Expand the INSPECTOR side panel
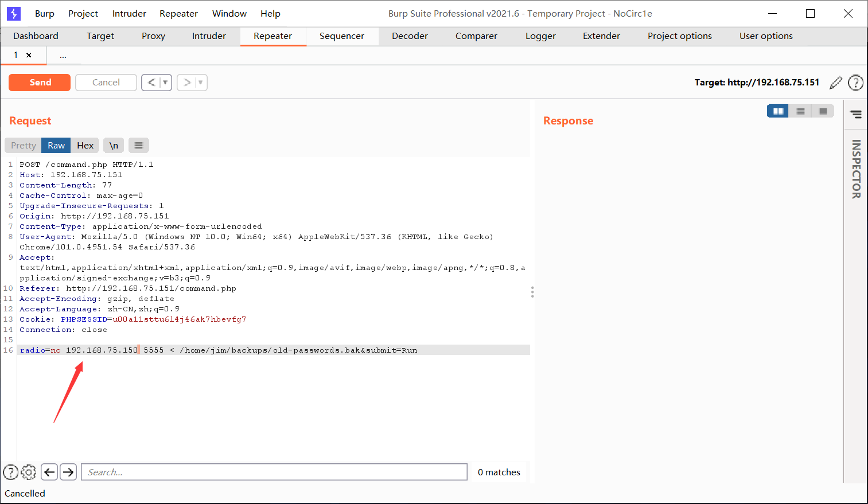Image resolution: width=868 pixels, height=504 pixels. (x=856, y=169)
